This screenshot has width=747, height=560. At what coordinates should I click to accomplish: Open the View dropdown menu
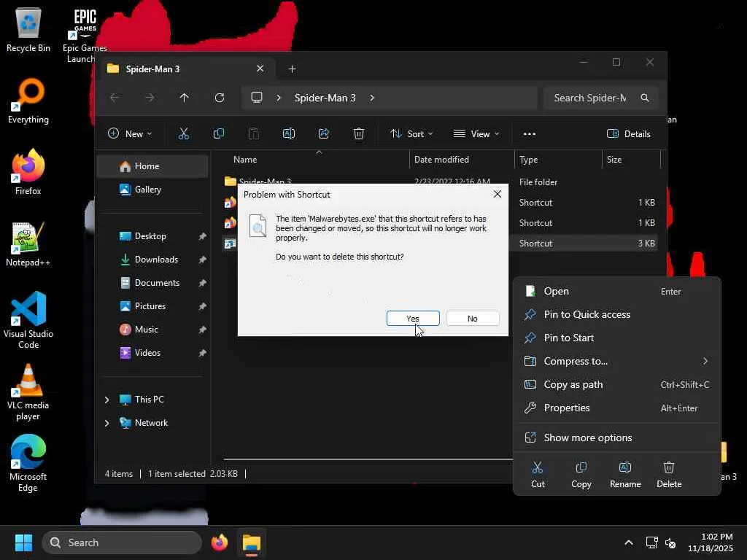coord(476,134)
